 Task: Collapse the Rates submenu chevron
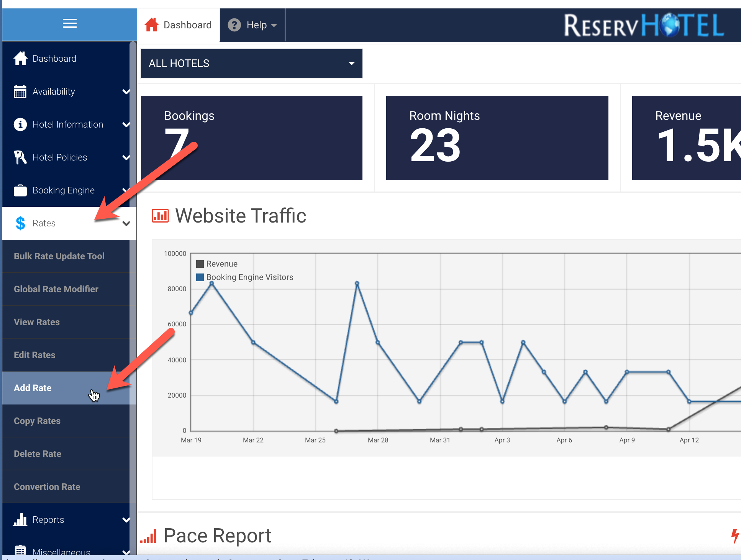(126, 223)
